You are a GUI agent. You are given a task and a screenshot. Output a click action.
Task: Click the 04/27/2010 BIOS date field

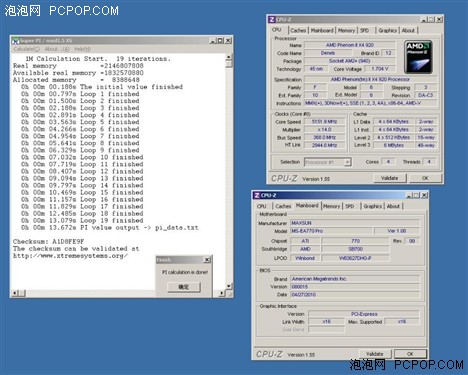[355, 295]
